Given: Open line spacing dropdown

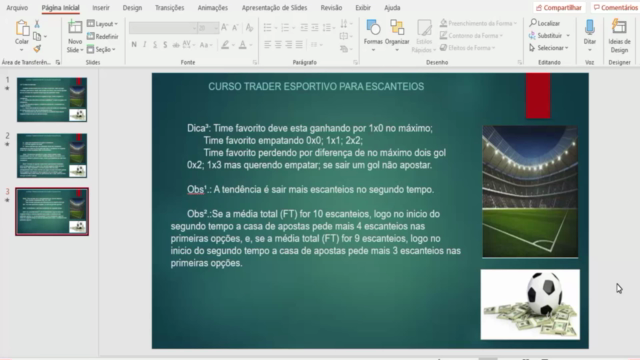Looking at the screenshot, I should [329, 28].
